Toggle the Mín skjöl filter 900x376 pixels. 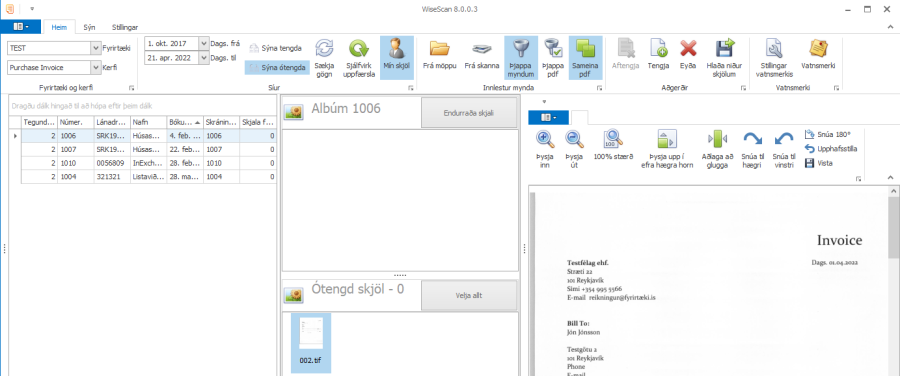coord(397,58)
